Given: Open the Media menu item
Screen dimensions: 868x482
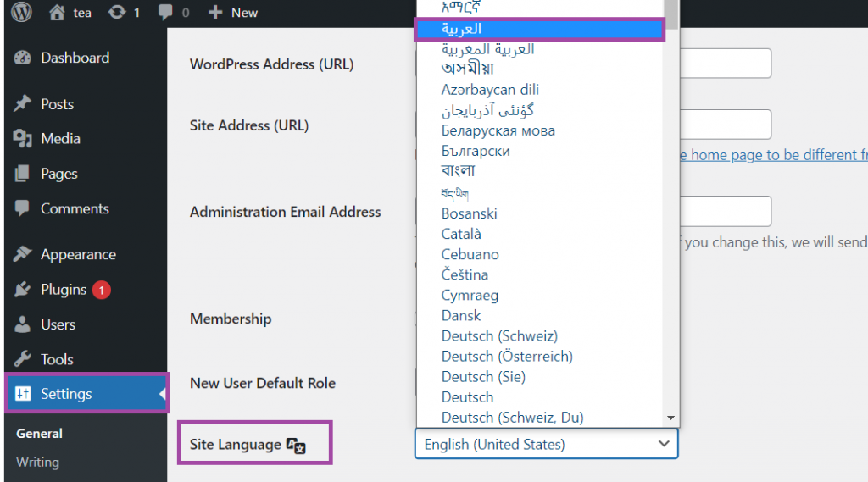Looking at the screenshot, I should pos(60,138).
